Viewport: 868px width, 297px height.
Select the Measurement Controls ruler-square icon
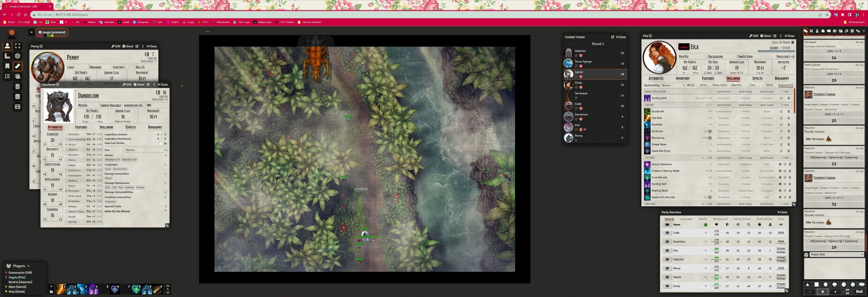coord(7,56)
